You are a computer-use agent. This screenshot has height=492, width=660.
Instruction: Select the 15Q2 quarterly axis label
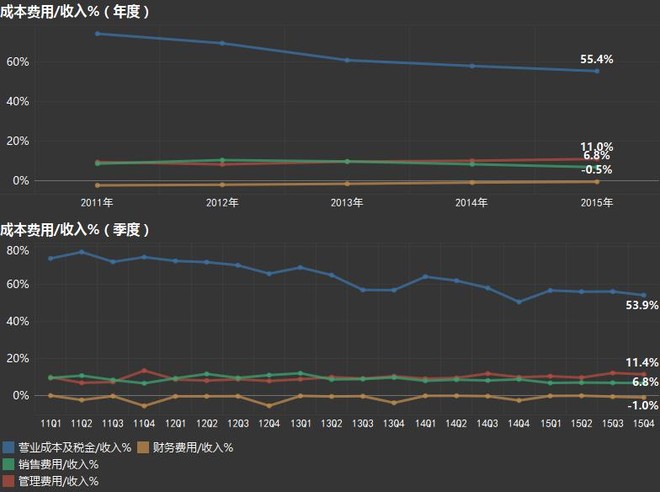[x=581, y=423]
